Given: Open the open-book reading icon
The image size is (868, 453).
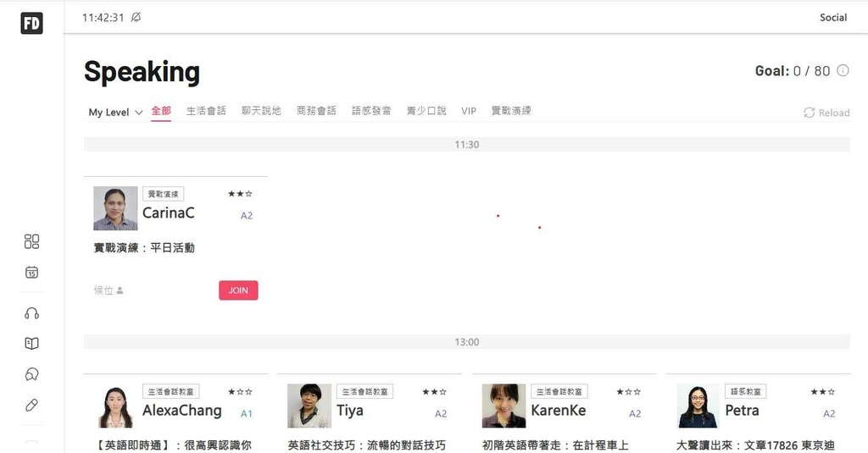Looking at the screenshot, I should point(31,344).
